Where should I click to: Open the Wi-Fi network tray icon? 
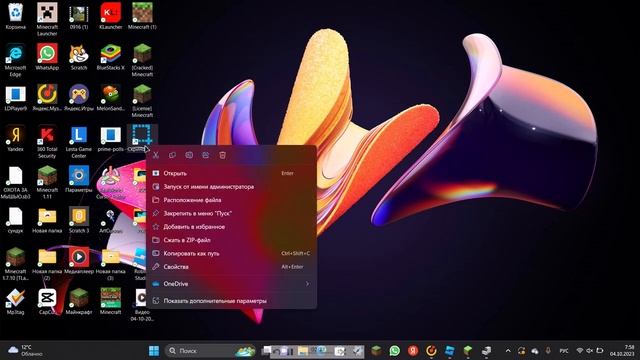pos(579,351)
